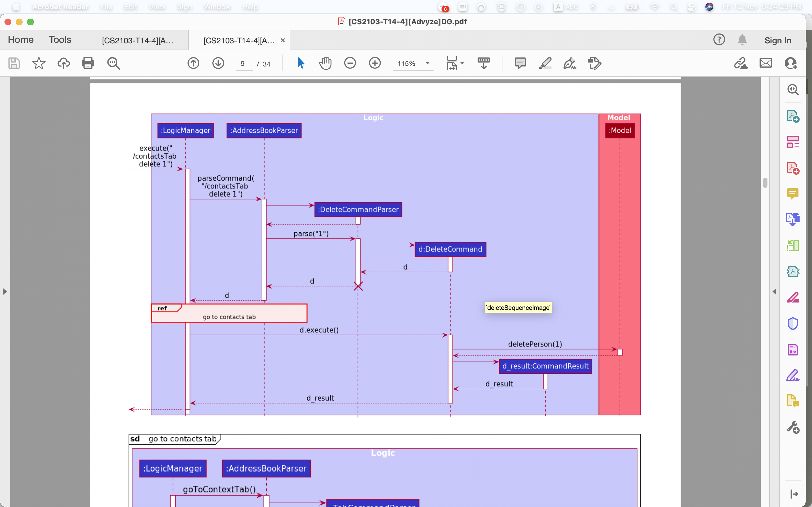Viewport: 812px width, 507px height.
Task: Add a bookmark with the star icon
Action: [x=39, y=63]
